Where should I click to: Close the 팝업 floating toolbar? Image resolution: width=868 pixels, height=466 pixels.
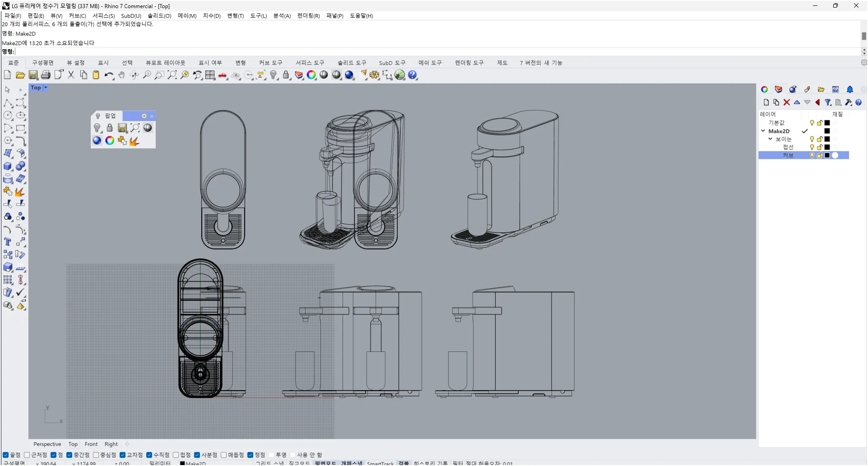point(152,116)
